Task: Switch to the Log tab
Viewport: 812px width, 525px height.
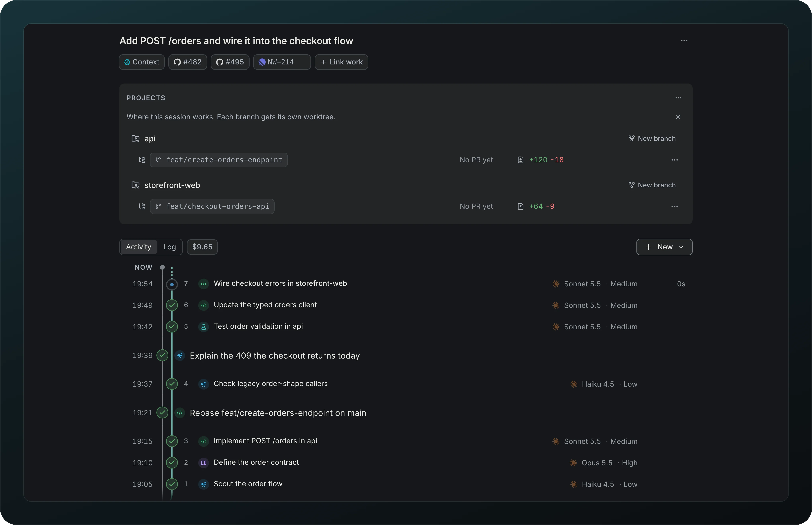Action: (170, 247)
